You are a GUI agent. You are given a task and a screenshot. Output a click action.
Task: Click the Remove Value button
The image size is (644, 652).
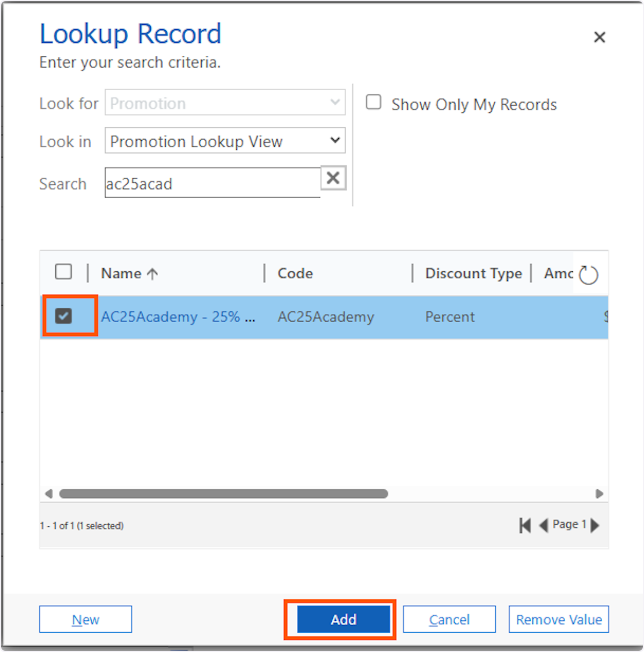pyautogui.click(x=559, y=619)
